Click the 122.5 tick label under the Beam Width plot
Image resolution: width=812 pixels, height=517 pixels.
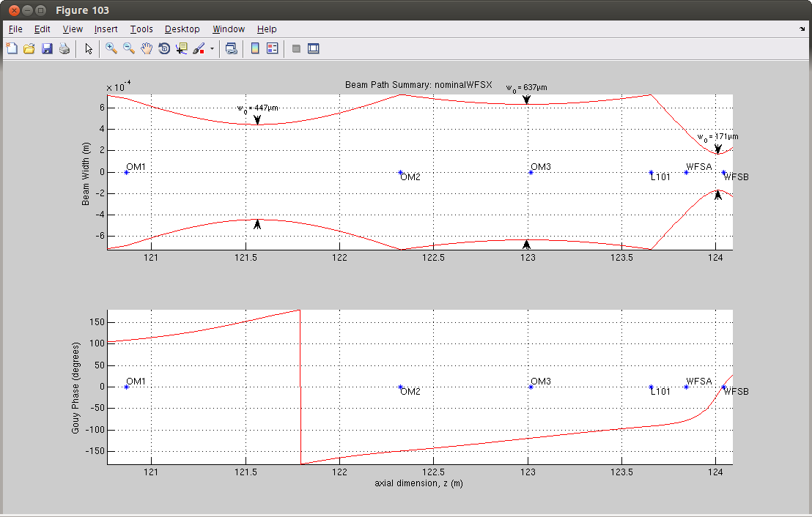click(x=433, y=258)
